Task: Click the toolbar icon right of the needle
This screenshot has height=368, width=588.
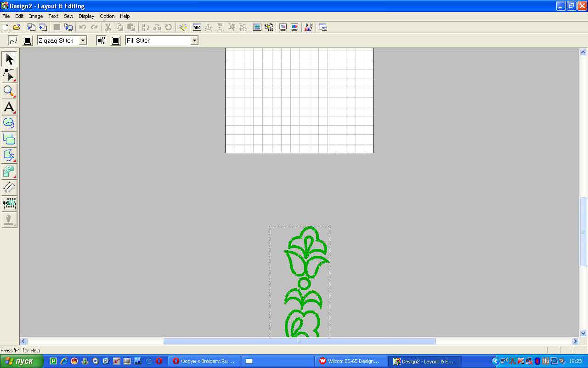Action: pyautogui.click(x=323, y=28)
